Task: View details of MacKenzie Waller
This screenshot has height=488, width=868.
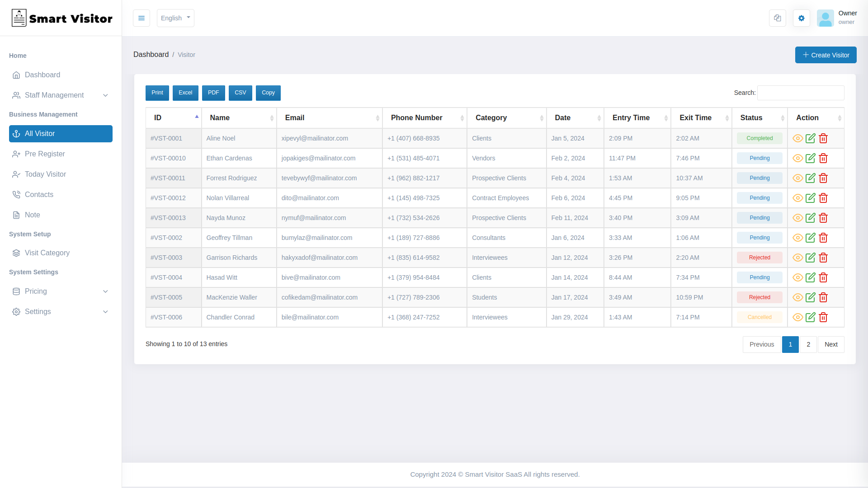Action: click(797, 297)
